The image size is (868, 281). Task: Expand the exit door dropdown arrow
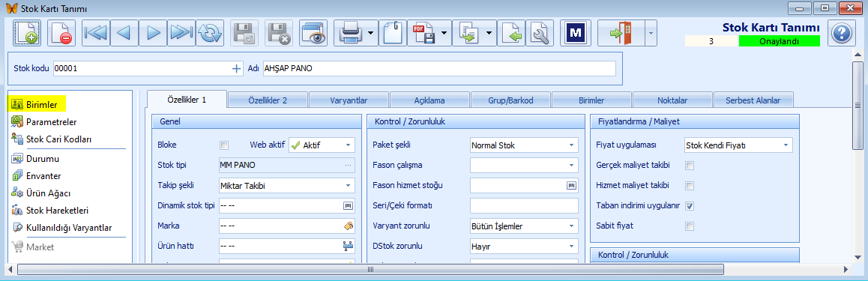pos(650,33)
